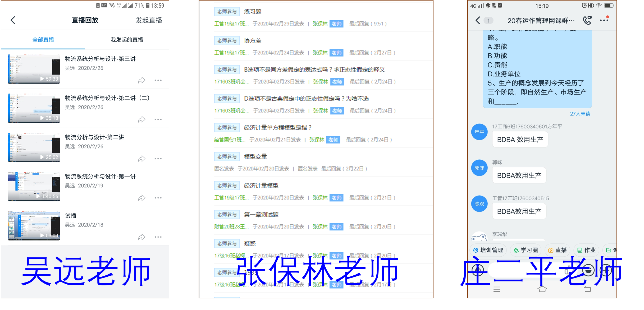
Task: Switch to the 全部直播 tab
Action: point(43,39)
